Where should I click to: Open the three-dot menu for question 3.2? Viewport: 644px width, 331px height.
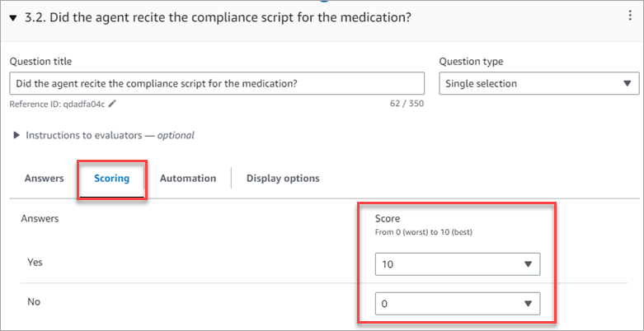pyautogui.click(x=630, y=16)
